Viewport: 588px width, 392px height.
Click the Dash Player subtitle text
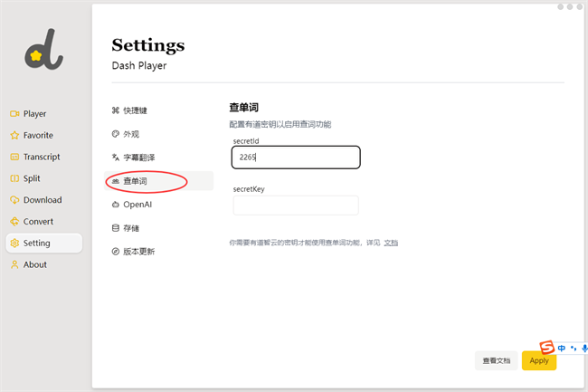point(139,66)
